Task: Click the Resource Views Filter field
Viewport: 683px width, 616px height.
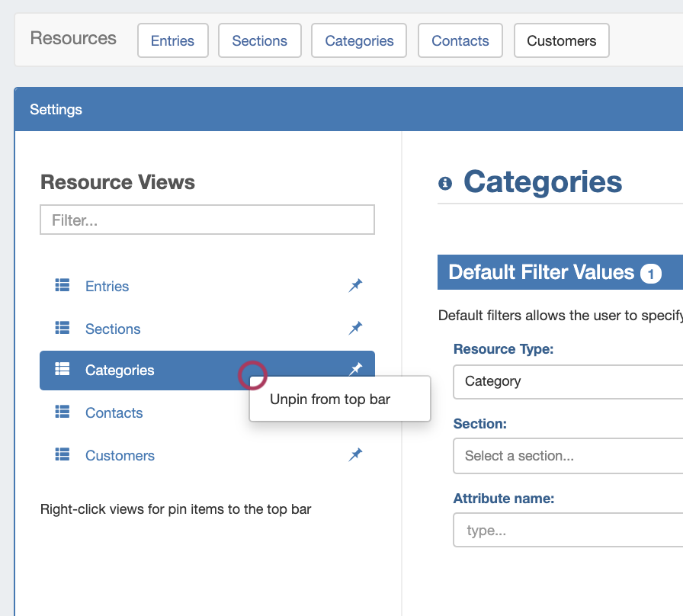Action: pyautogui.click(x=207, y=220)
